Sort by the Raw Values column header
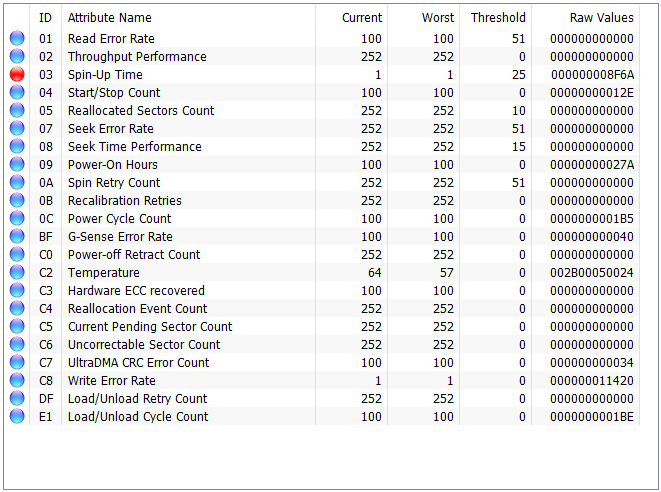This screenshot has width=661, height=492. 602,18
